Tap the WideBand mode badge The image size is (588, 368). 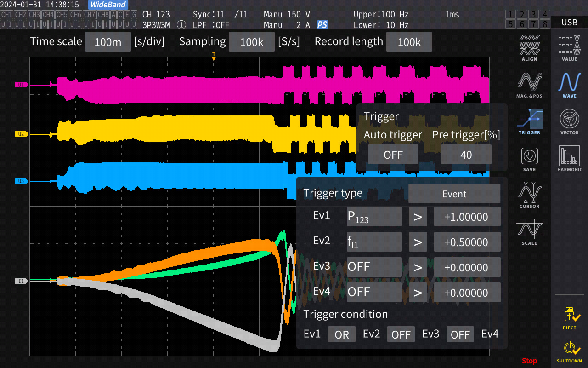tap(108, 5)
